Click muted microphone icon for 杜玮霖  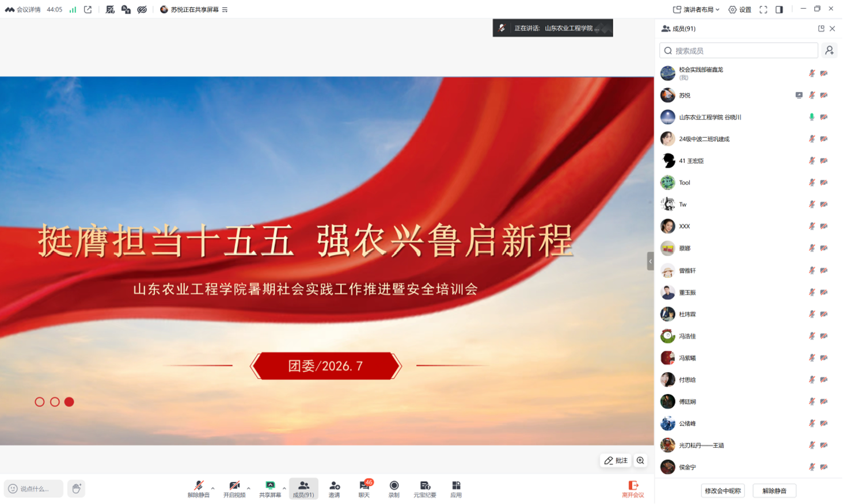812,314
